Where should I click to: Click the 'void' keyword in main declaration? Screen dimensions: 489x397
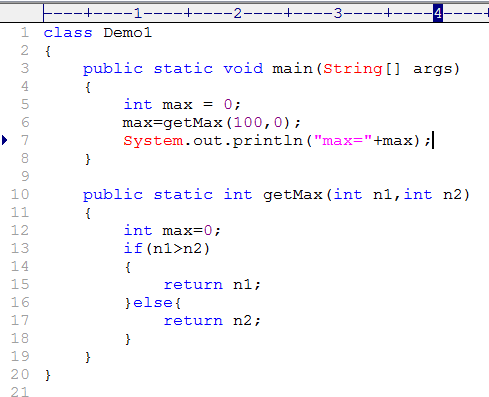coord(243,69)
